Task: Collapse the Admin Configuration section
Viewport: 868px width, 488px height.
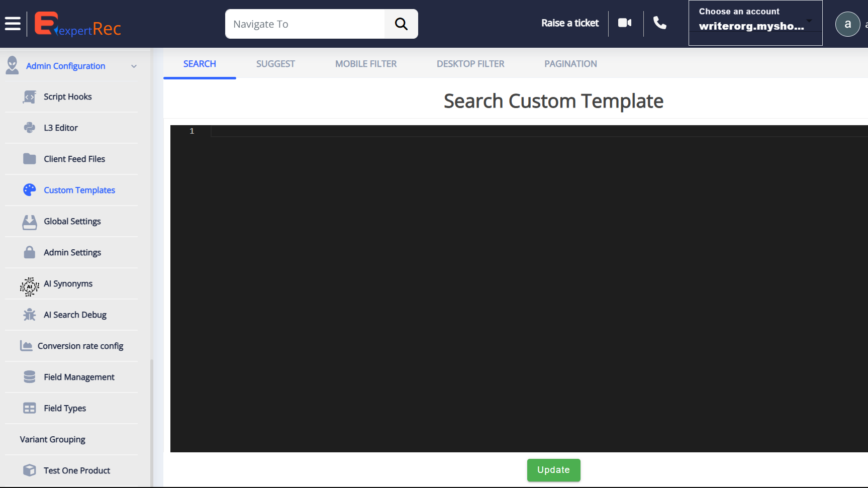Action: pyautogui.click(x=134, y=66)
